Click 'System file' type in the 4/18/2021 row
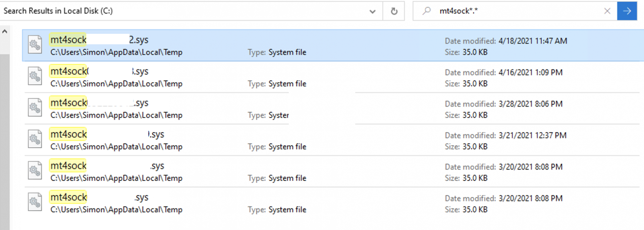644x230 pixels. (287, 52)
